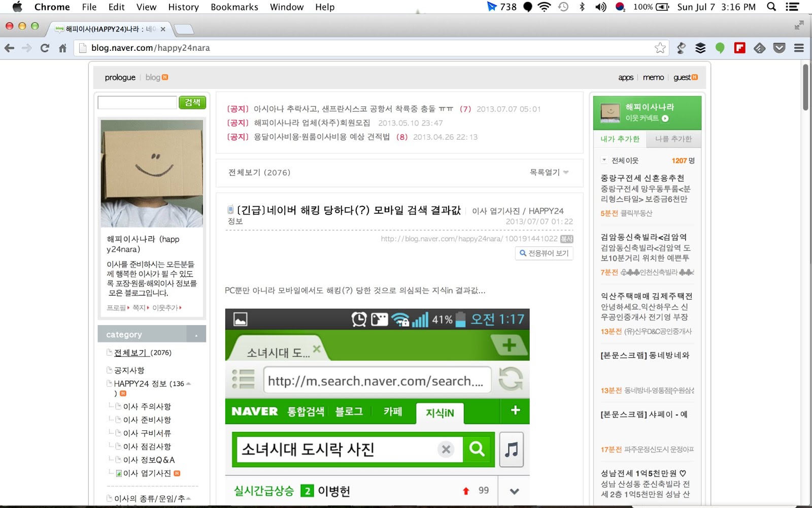Open notice 용달이사비용·원룸이사비용 예상 견적법
812x508 pixels.
coord(322,137)
